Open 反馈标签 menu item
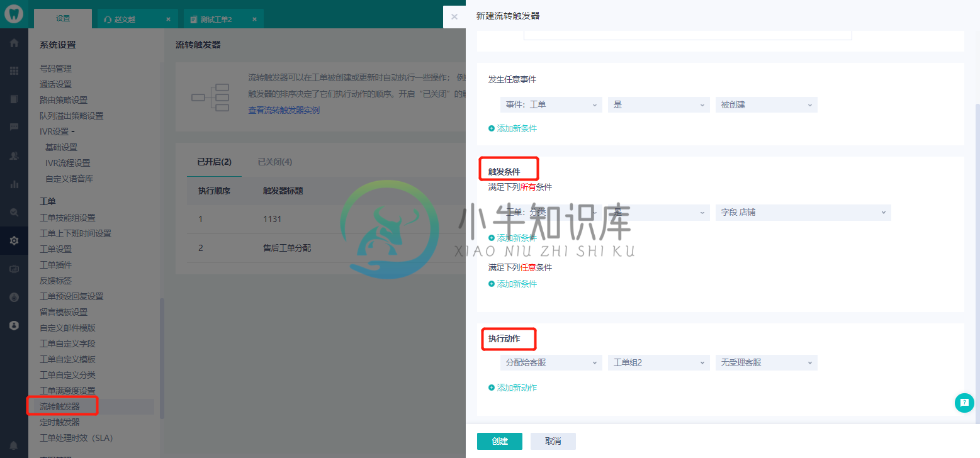 55,281
